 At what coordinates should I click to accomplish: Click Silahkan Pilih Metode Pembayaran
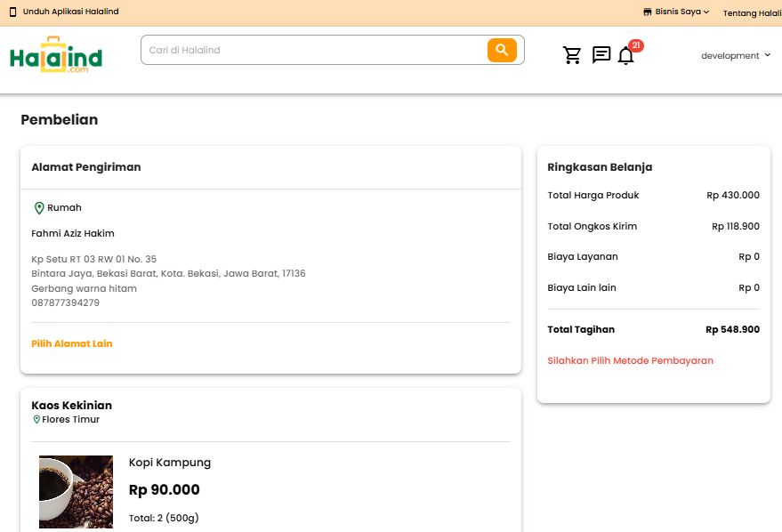point(630,360)
